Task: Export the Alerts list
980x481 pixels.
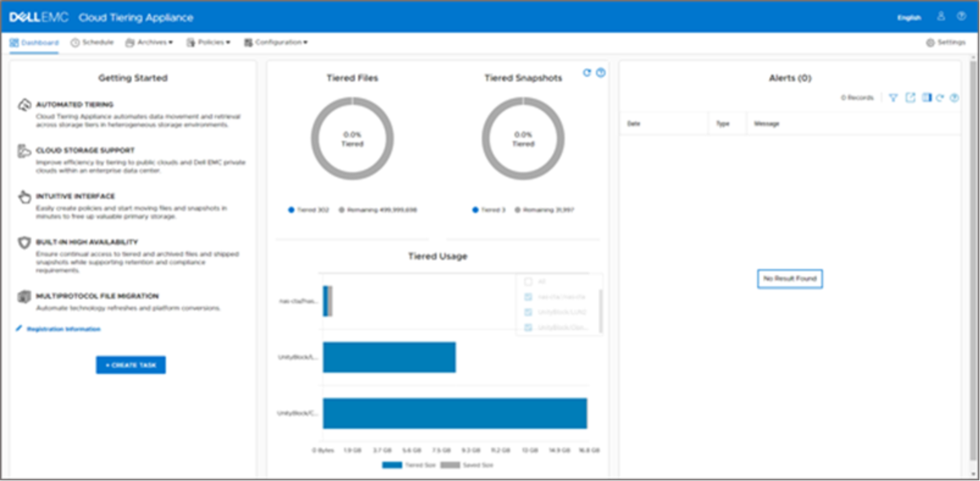Action: pos(910,98)
